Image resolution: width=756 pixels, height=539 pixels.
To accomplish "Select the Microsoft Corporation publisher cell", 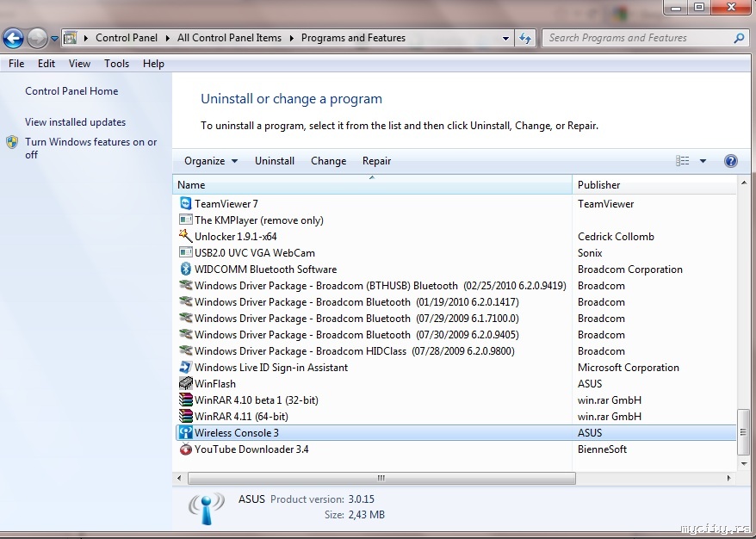I will coord(629,368).
